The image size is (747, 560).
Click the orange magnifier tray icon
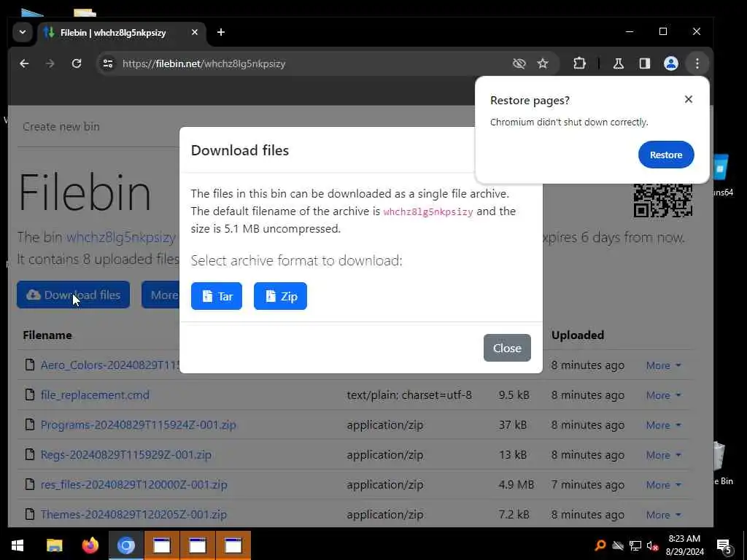600,545
